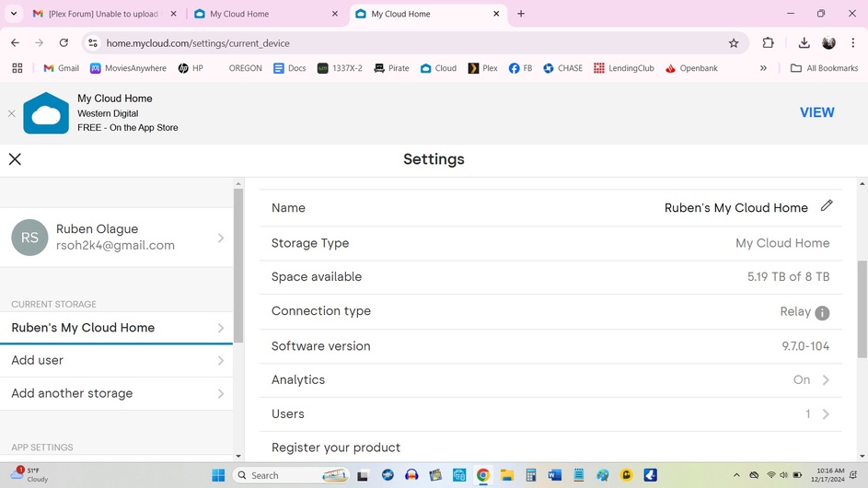
Task: Click the left sidebar scrollbar
Action: (x=238, y=266)
